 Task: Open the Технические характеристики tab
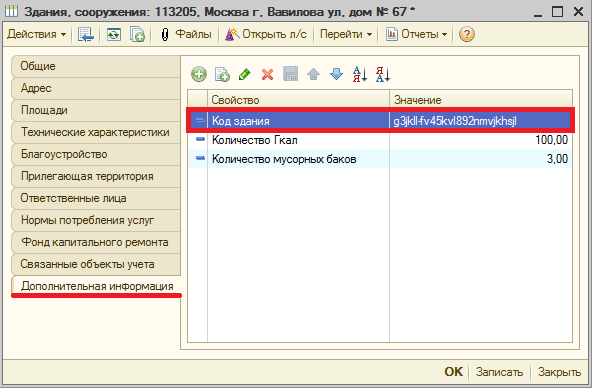tap(96, 132)
